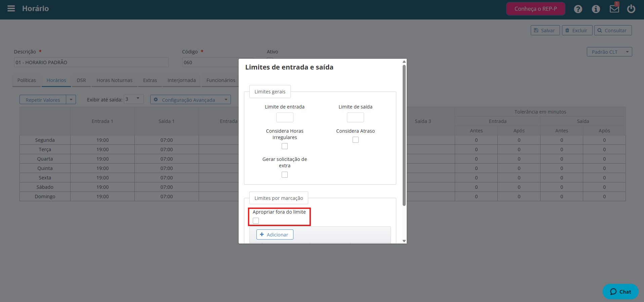
Task: Switch to the Políticas tab
Action: [x=27, y=80]
